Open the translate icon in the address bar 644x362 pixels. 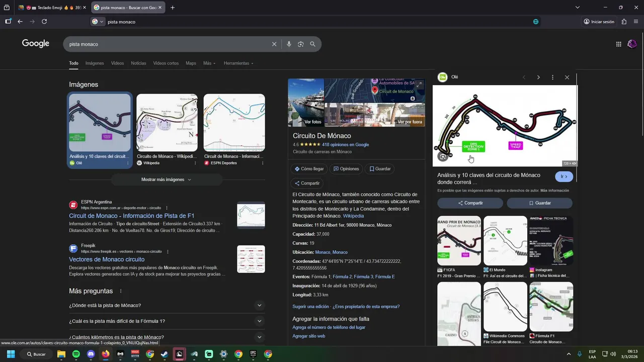(536, 22)
